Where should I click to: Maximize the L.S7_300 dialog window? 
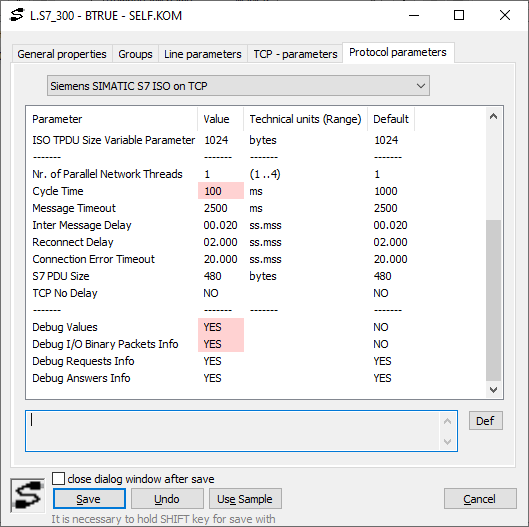click(459, 15)
